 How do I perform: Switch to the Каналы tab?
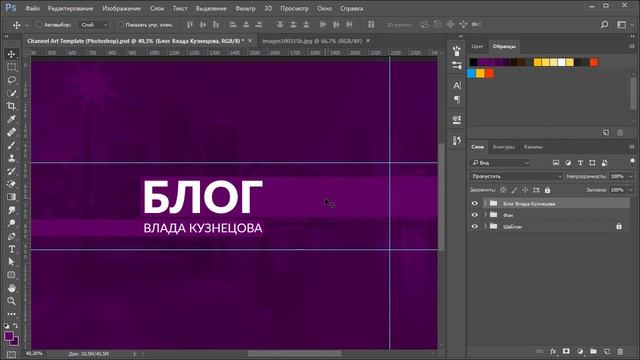click(533, 147)
